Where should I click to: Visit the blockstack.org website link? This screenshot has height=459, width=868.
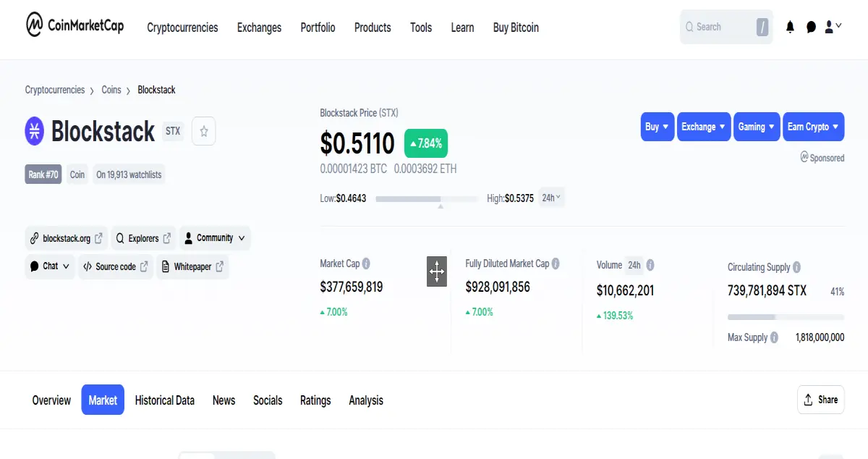coord(67,237)
